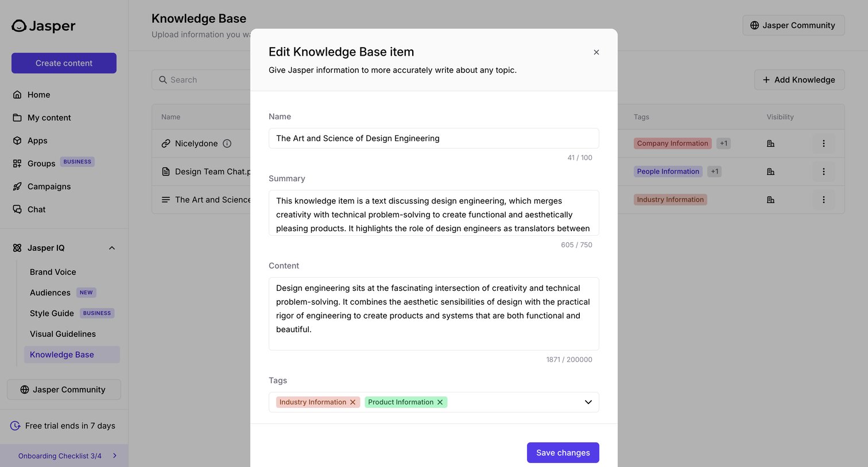Select Knowledge Base in sidebar
Viewport: 868px width, 467px height.
pyautogui.click(x=72, y=355)
